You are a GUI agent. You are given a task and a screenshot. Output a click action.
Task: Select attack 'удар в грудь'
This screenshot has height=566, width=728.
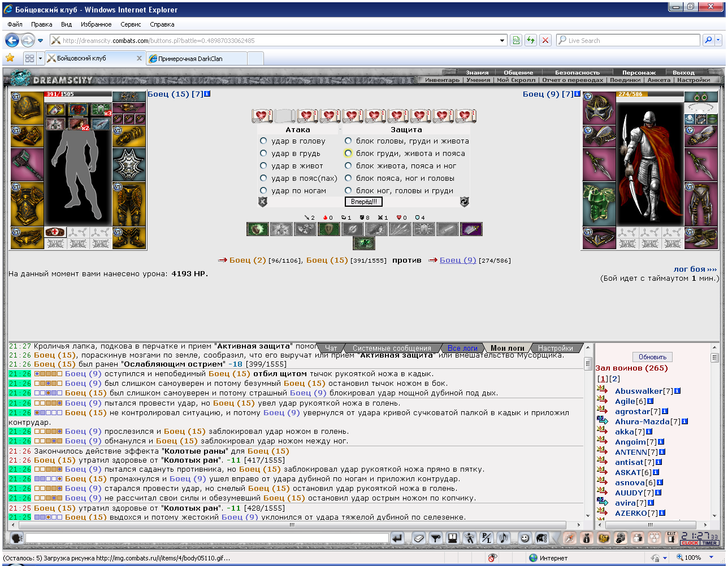(263, 154)
